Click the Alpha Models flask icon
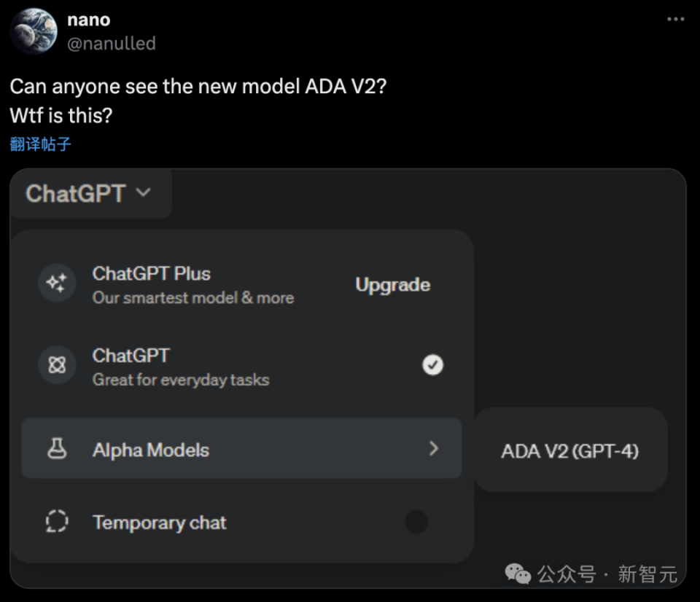700x602 pixels. coord(56,449)
